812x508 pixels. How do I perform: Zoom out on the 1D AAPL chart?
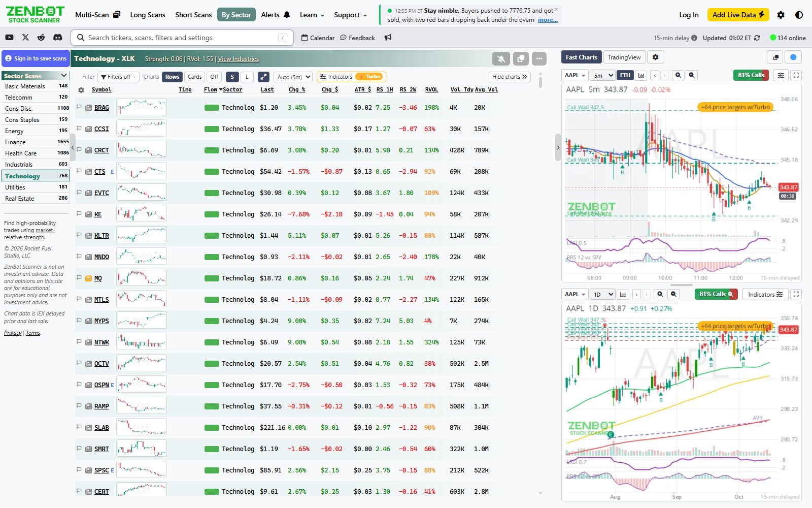[674, 294]
